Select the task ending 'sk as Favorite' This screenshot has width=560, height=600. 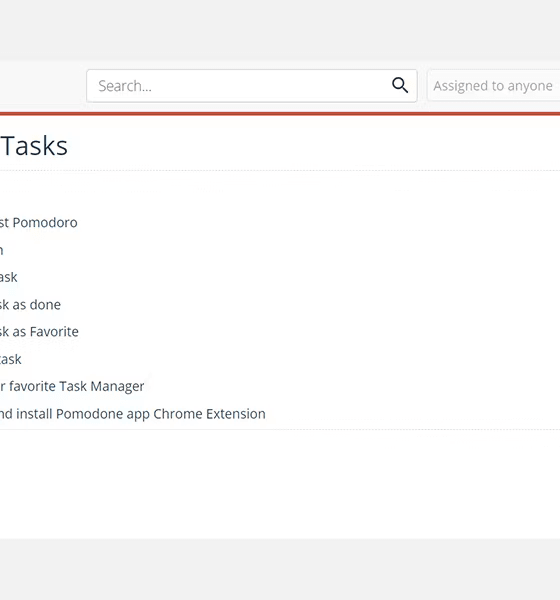click(x=39, y=331)
